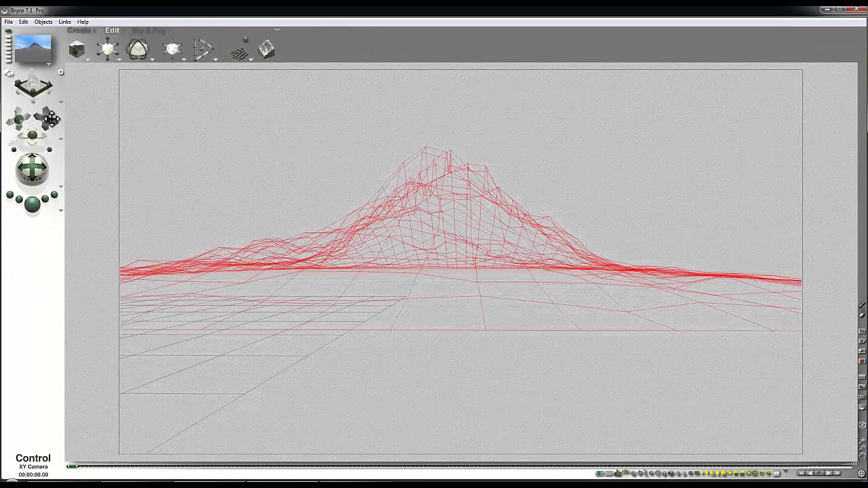868x488 pixels.
Task: Expand the Nano Preview options triangle
Action: [49, 64]
